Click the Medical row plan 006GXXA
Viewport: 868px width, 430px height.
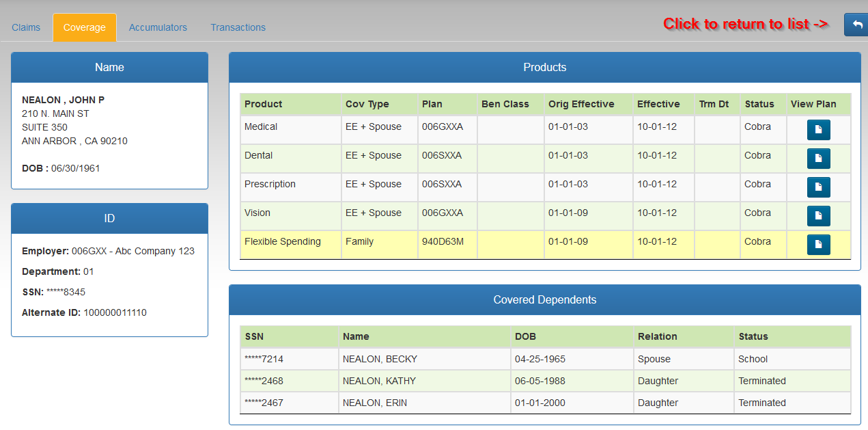[x=443, y=126]
